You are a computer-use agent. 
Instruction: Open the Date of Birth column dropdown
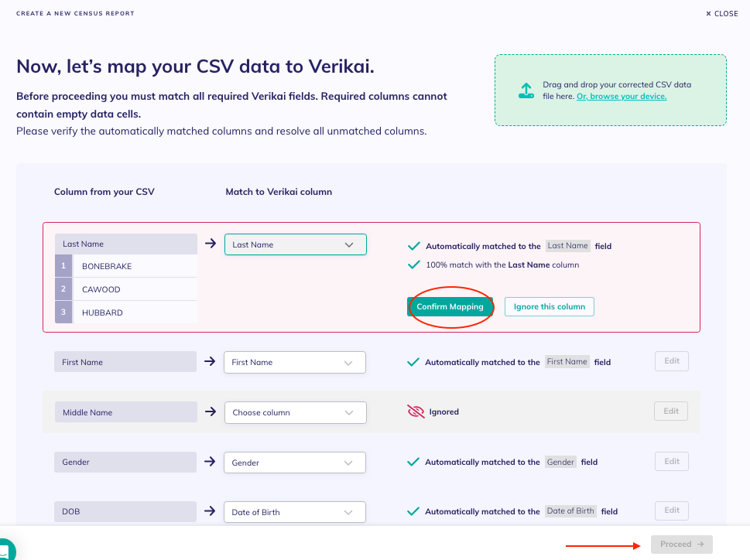295,512
